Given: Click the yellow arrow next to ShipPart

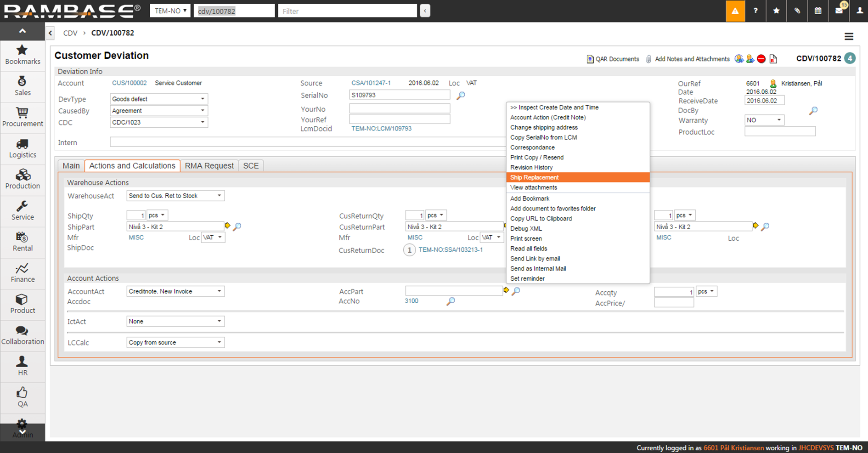Looking at the screenshot, I should pyautogui.click(x=227, y=226).
